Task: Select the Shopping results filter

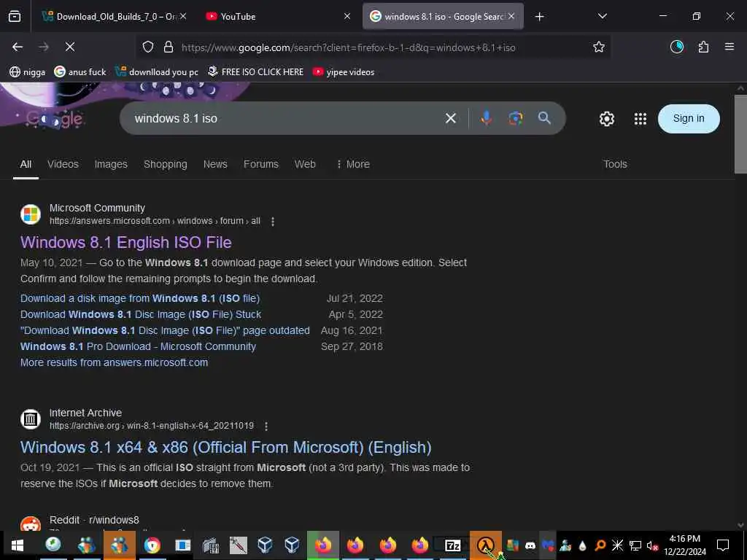Action: 166,164
